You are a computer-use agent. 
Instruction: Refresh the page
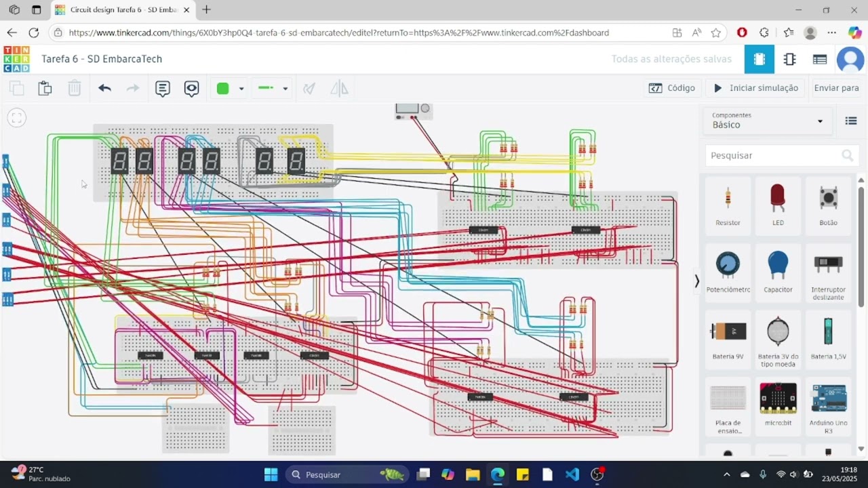tap(34, 33)
